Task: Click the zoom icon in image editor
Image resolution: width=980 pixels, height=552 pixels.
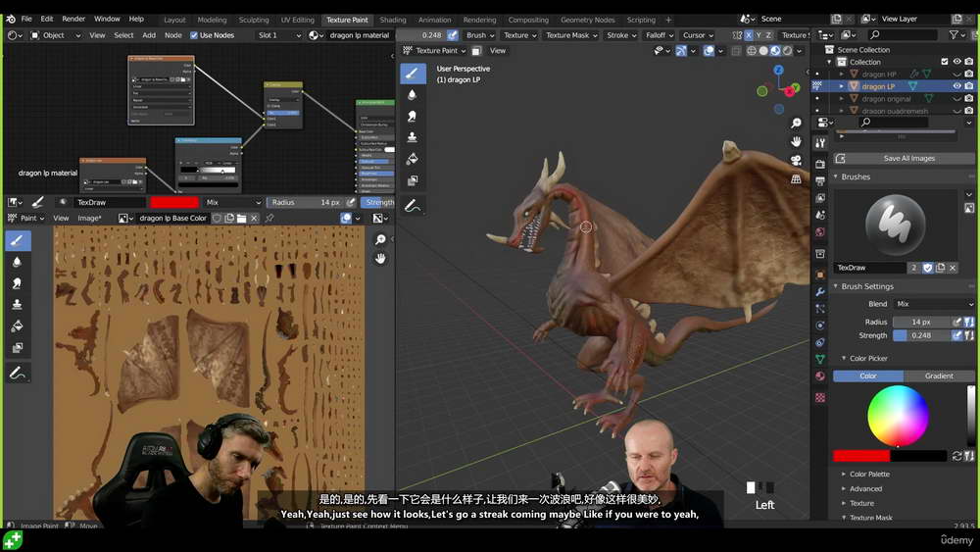Action: tap(380, 240)
